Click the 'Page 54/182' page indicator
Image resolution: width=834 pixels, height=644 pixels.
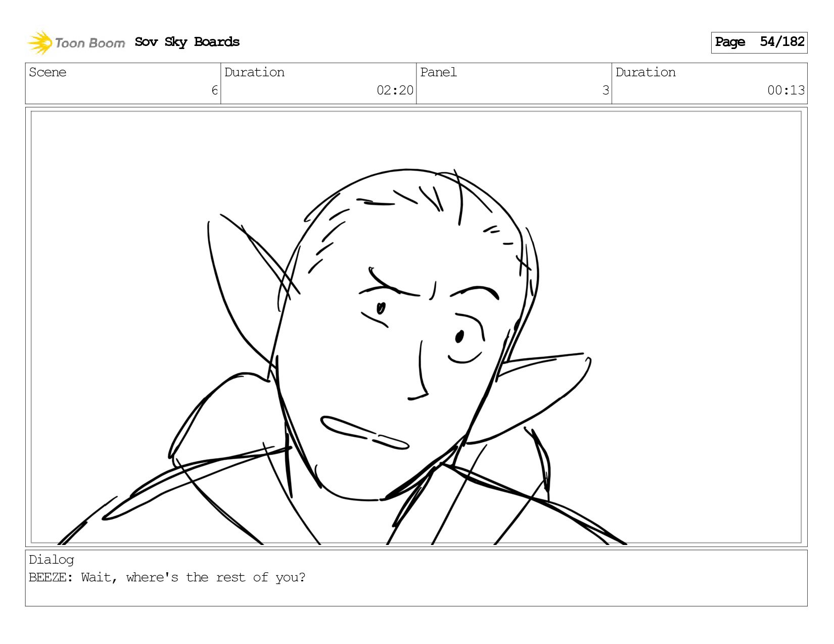pyautogui.click(x=759, y=42)
